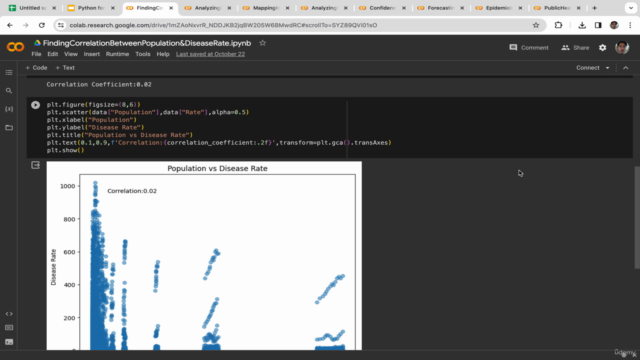View site information icon in address bar
640x360 pixels.
pyautogui.click(x=61, y=25)
